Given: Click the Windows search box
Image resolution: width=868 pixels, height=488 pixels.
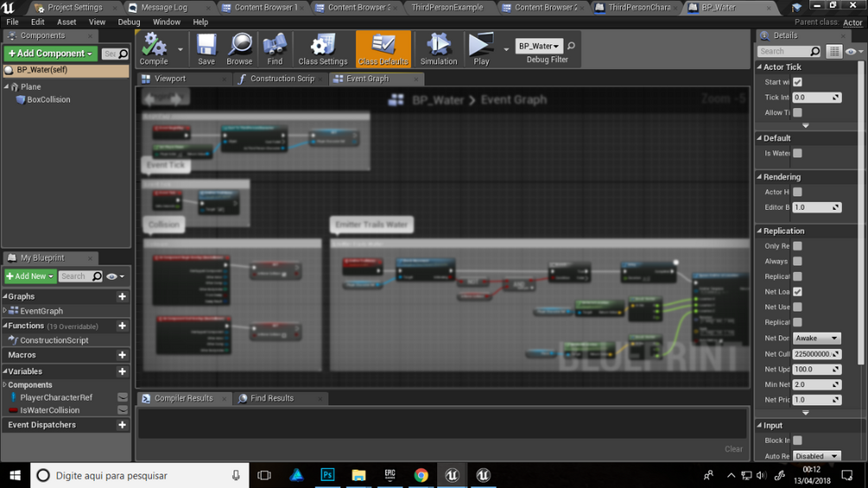Looking at the screenshot, I should [x=141, y=475].
